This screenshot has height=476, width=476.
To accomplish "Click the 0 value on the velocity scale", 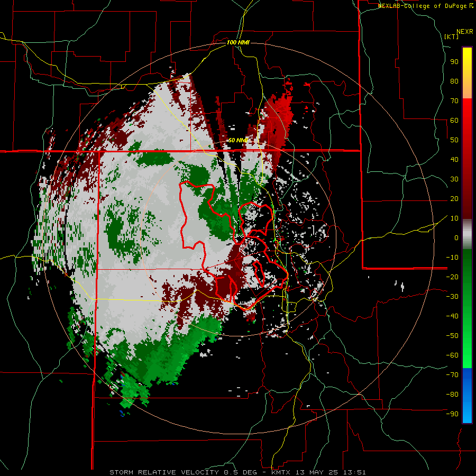I will [456, 237].
